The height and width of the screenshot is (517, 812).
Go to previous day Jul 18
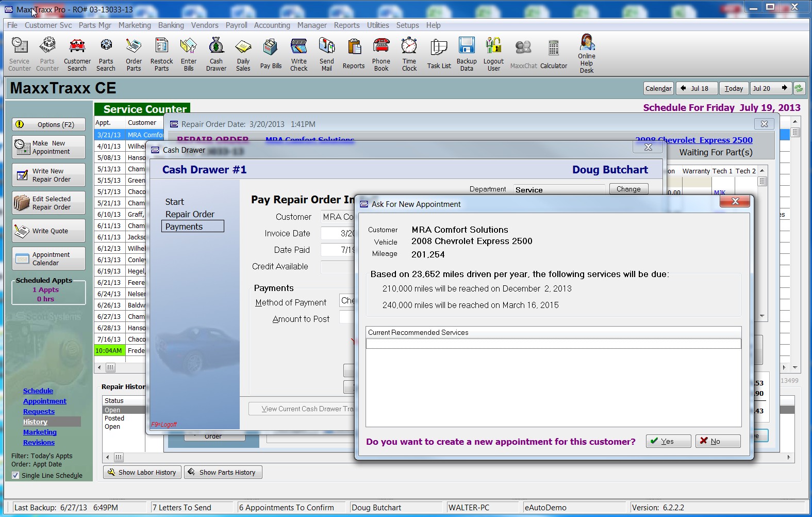point(697,88)
